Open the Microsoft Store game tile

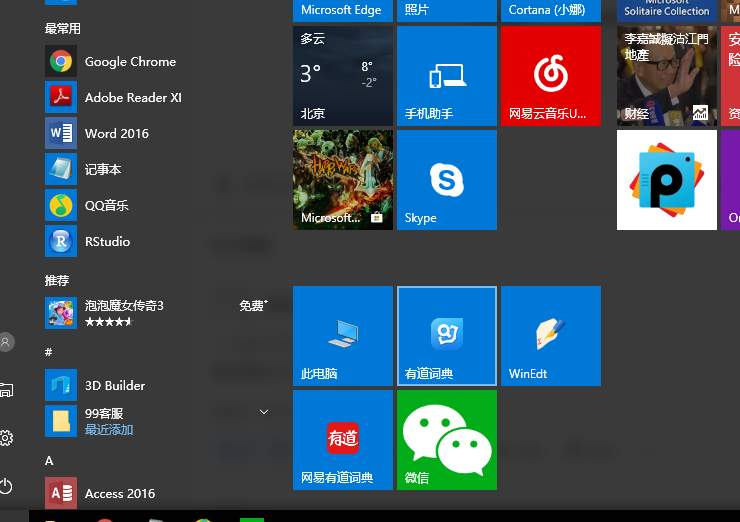pyautogui.click(x=343, y=180)
